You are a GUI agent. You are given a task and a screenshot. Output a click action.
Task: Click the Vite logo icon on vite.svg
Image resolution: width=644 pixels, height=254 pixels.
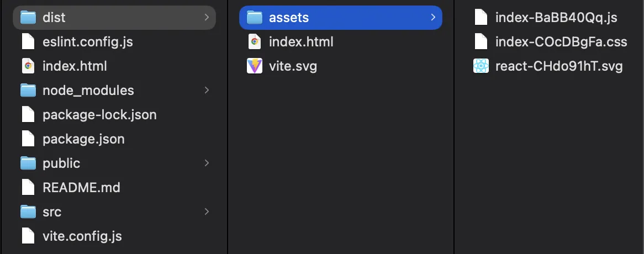tap(255, 66)
